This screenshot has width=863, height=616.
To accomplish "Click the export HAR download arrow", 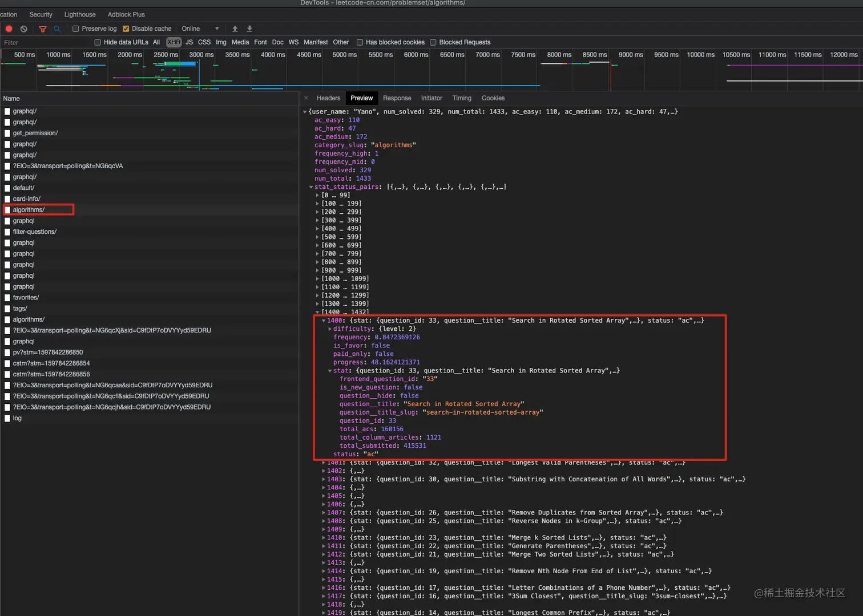I will pos(249,29).
